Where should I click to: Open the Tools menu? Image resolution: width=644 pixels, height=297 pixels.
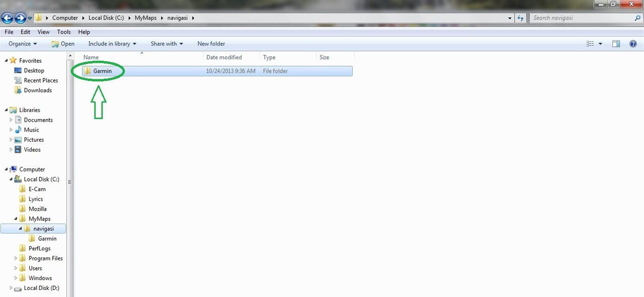point(64,32)
